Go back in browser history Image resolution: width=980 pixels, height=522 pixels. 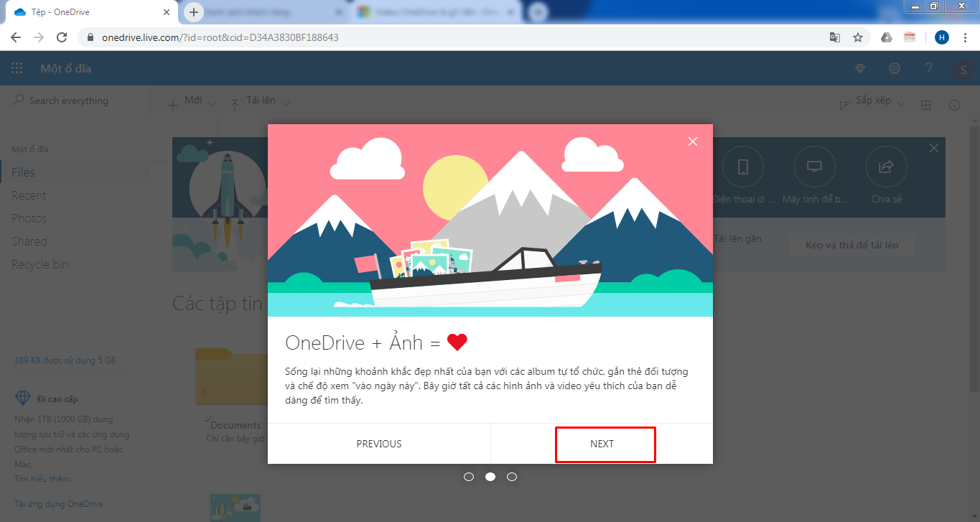coord(16,37)
